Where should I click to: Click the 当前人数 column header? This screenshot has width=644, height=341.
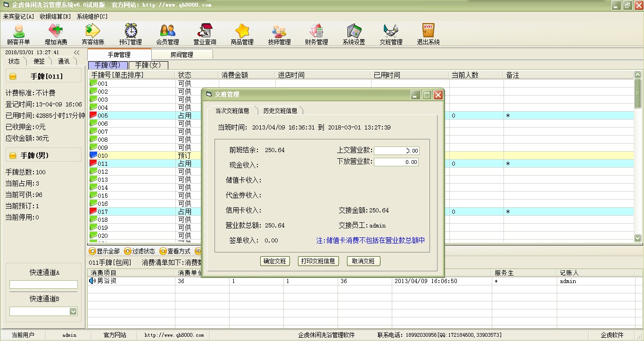click(x=476, y=75)
